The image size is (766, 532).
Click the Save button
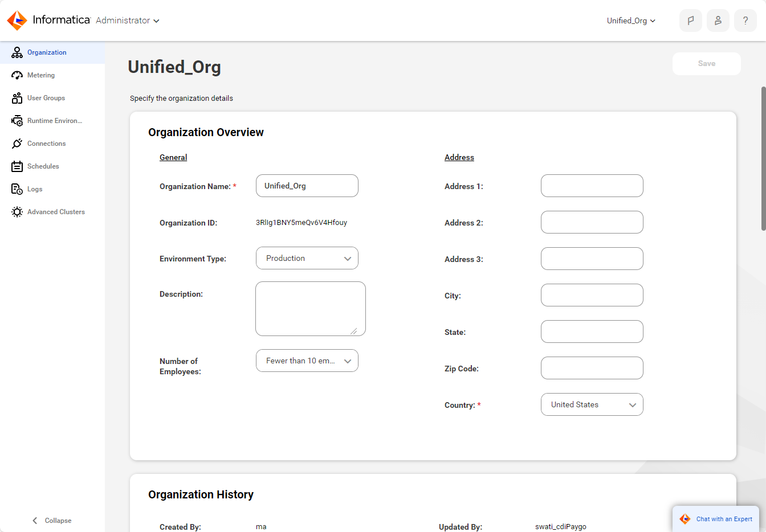click(707, 64)
